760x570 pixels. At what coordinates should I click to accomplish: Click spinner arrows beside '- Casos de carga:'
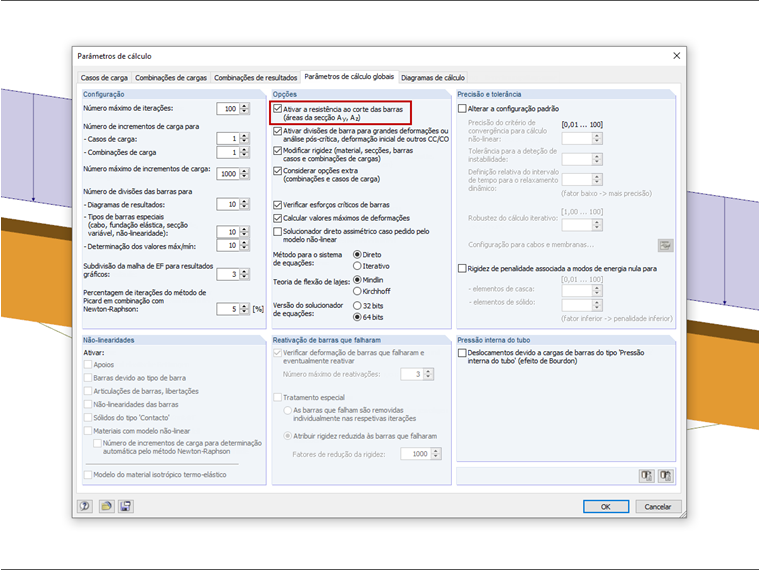[x=245, y=139]
